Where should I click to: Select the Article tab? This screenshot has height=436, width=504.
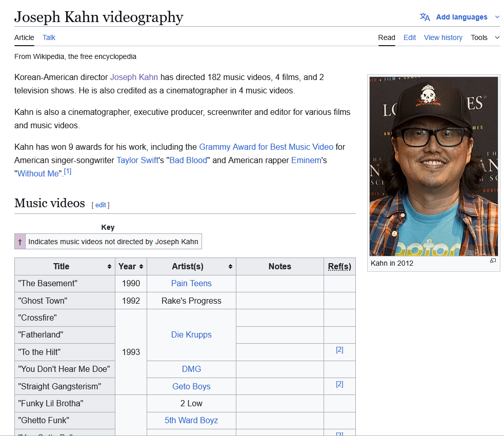point(24,37)
